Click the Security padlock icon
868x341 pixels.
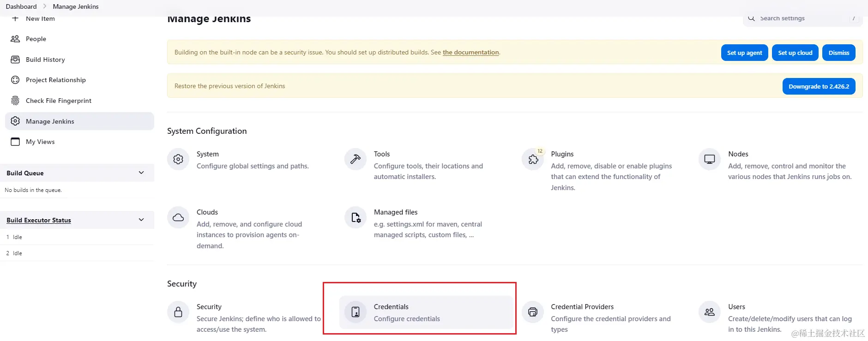(178, 312)
